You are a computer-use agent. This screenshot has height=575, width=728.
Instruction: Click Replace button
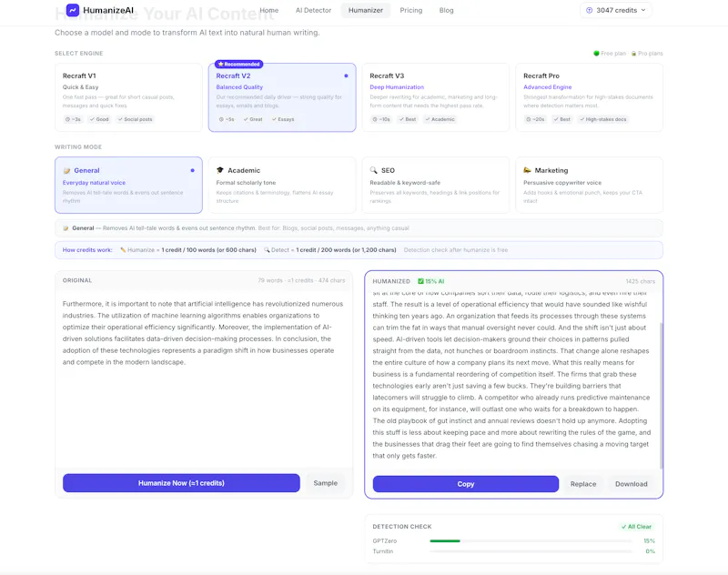click(583, 484)
